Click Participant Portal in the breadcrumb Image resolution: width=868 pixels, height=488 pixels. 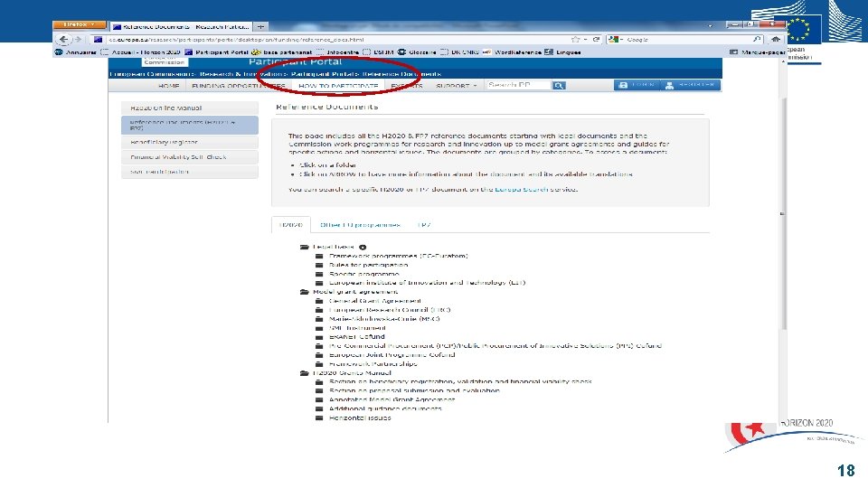click(325, 74)
